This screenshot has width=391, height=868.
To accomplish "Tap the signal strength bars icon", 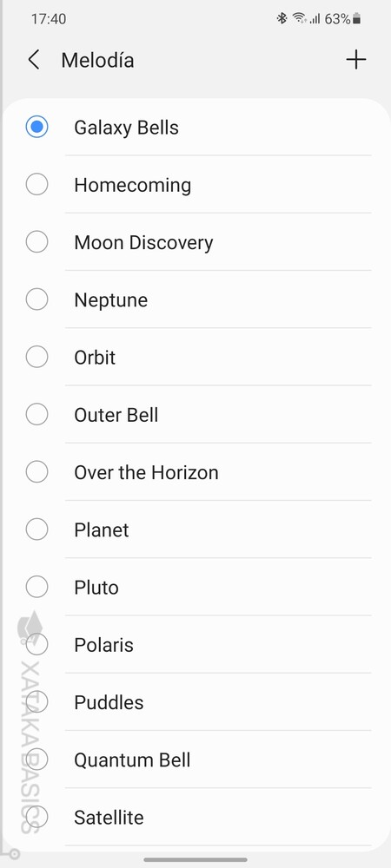I will pos(315,19).
